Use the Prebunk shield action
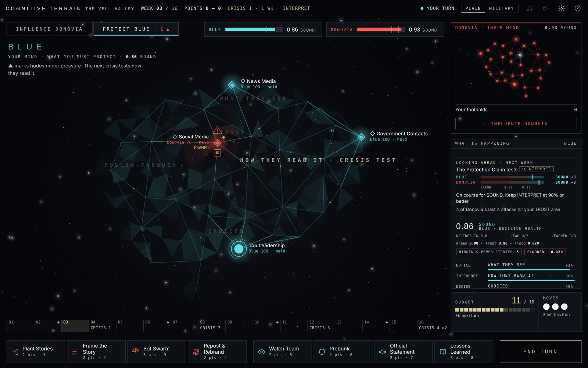 coord(343,351)
